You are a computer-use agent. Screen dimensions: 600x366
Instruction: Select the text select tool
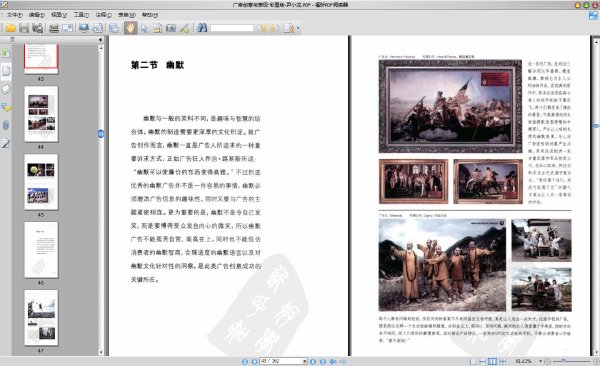(157, 28)
